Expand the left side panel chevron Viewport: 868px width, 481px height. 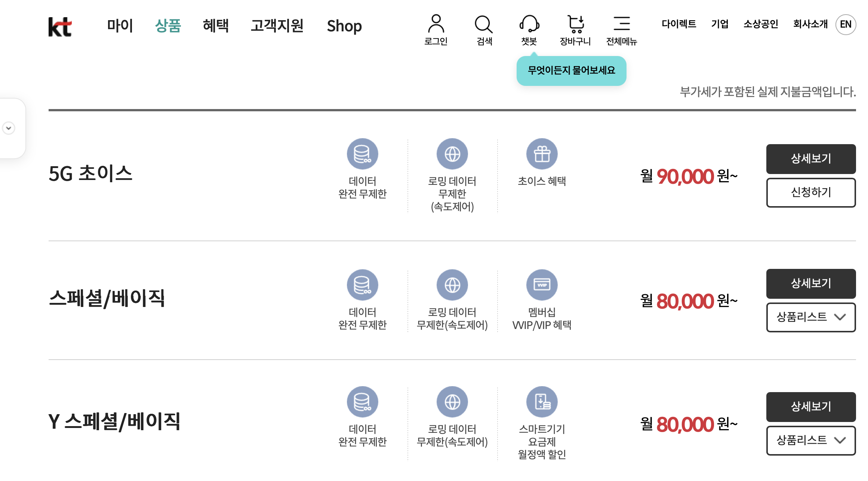click(x=9, y=128)
